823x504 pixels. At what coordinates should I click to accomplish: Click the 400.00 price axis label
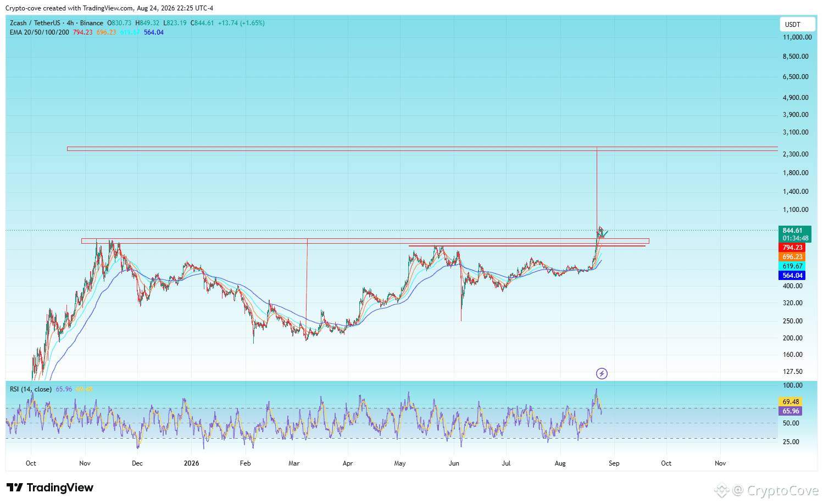pos(792,286)
